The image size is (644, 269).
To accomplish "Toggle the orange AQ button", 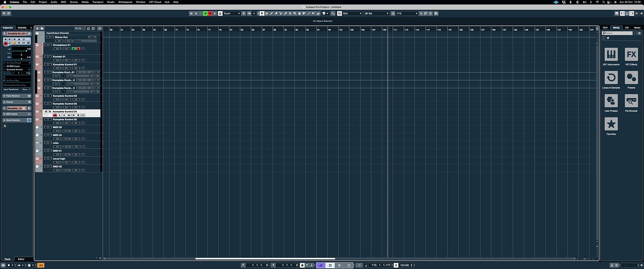I will [41, 265].
